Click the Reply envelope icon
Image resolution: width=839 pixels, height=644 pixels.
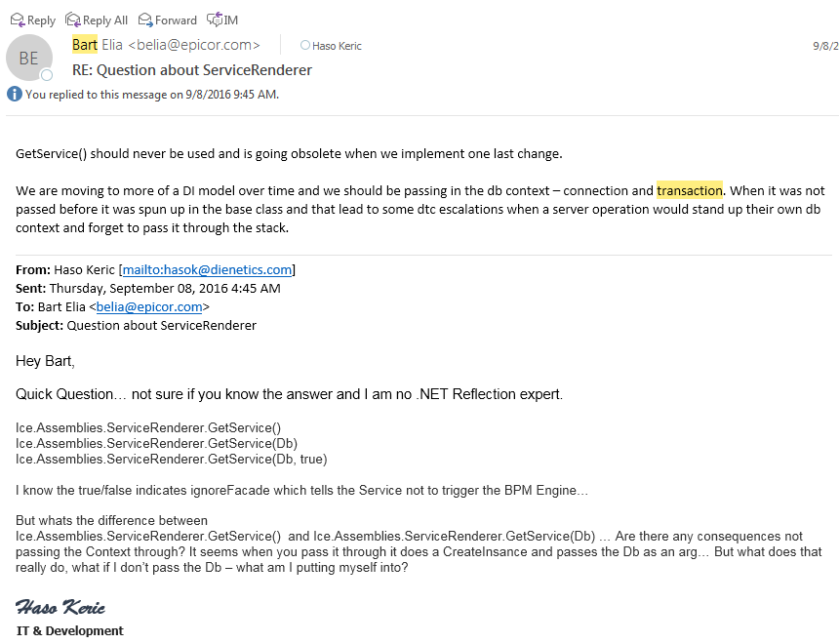coord(18,20)
